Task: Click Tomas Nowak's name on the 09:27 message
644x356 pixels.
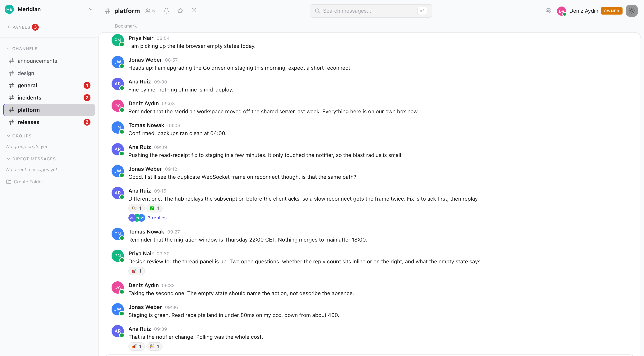Action: 146,232
